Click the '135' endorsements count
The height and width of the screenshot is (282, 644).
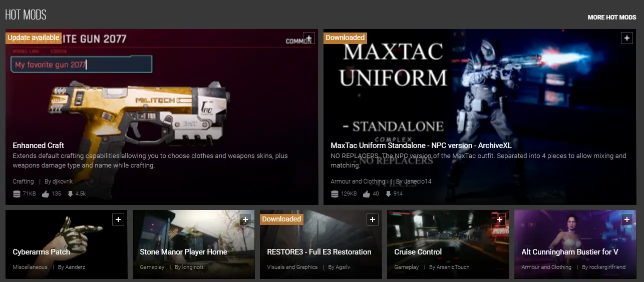56,193
